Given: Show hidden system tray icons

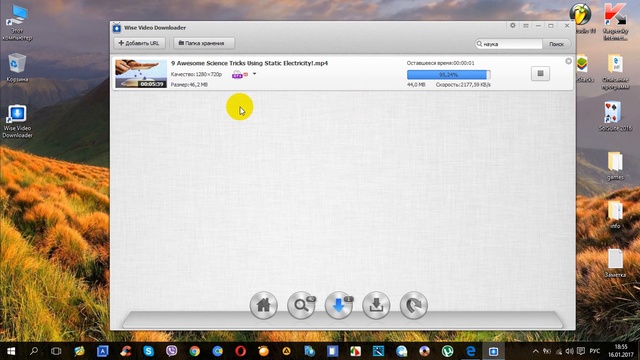Looking at the screenshot, I should 536,351.
